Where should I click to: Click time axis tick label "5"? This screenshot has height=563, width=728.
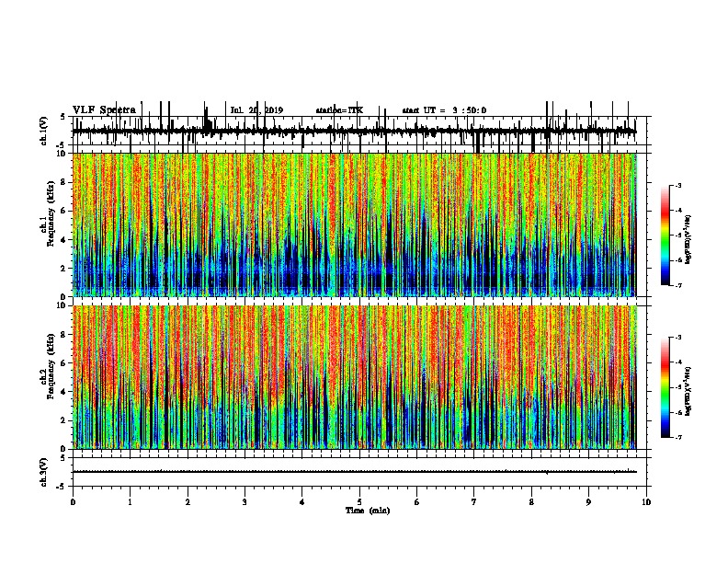(x=359, y=501)
